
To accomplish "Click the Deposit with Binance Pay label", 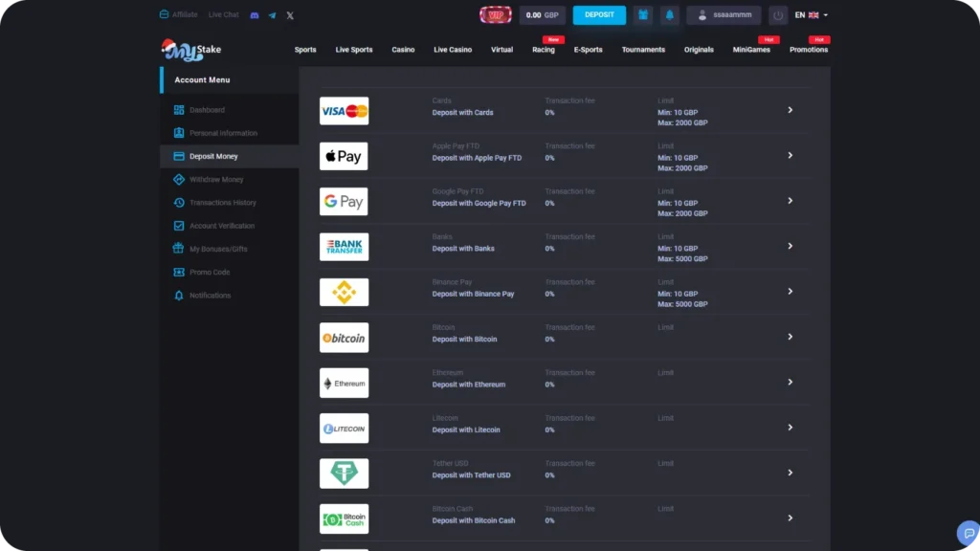I will coord(473,294).
